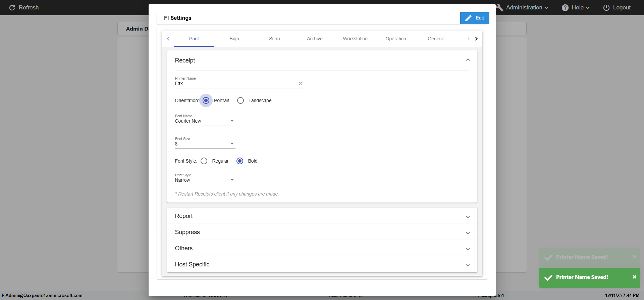Image resolution: width=644 pixels, height=300 pixels.
Task: Select Portrait orientation
Action: (206, 100)
